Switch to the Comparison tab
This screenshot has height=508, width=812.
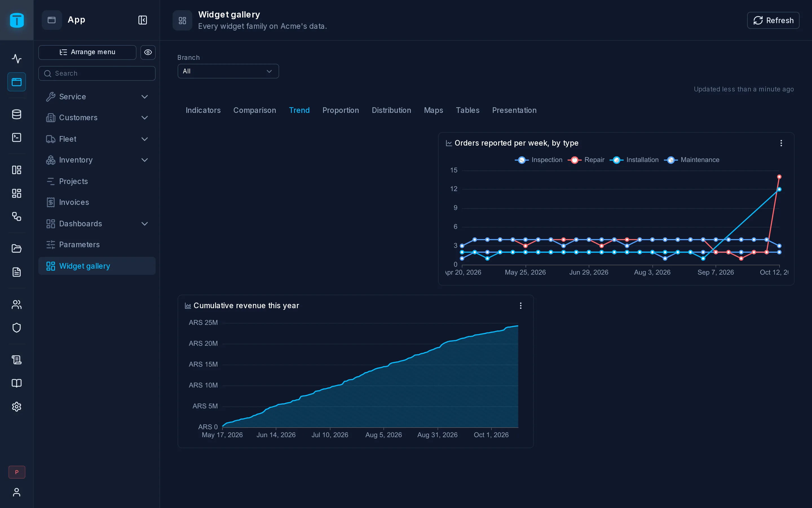255,110
